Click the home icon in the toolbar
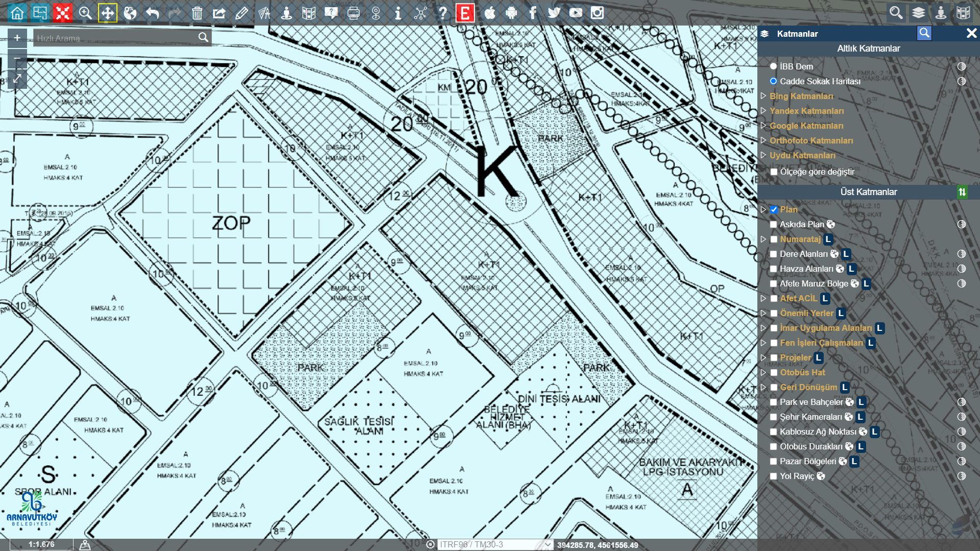Image resolution: width=980 pixels, height=551 pixels. pyautogui.click(x=17, y=13)
